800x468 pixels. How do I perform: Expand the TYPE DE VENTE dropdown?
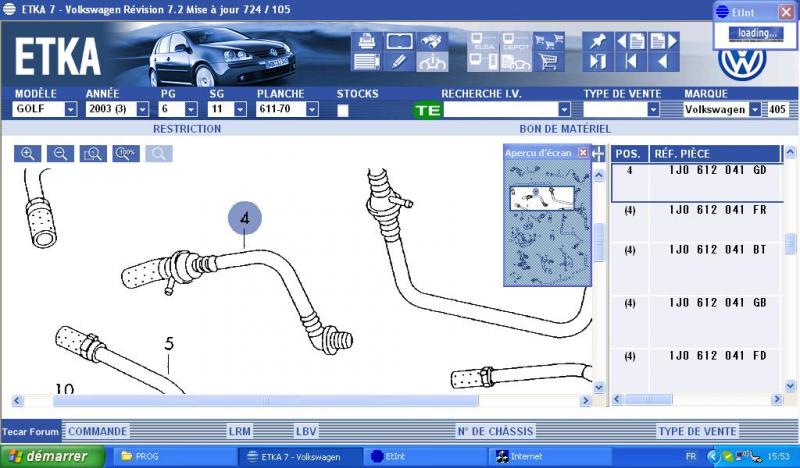653,110
